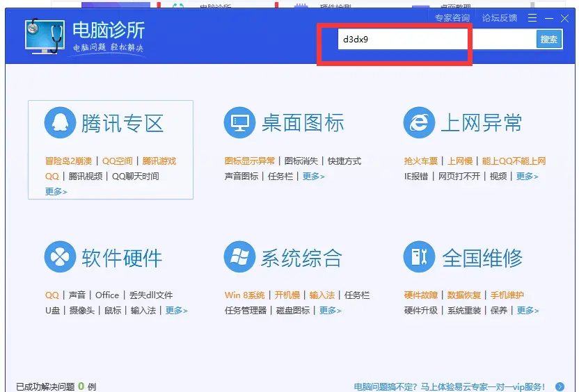This screenshot has width=579, height=392.
Task: Select 腾讯游戏 link
Action: pos(159,161)
